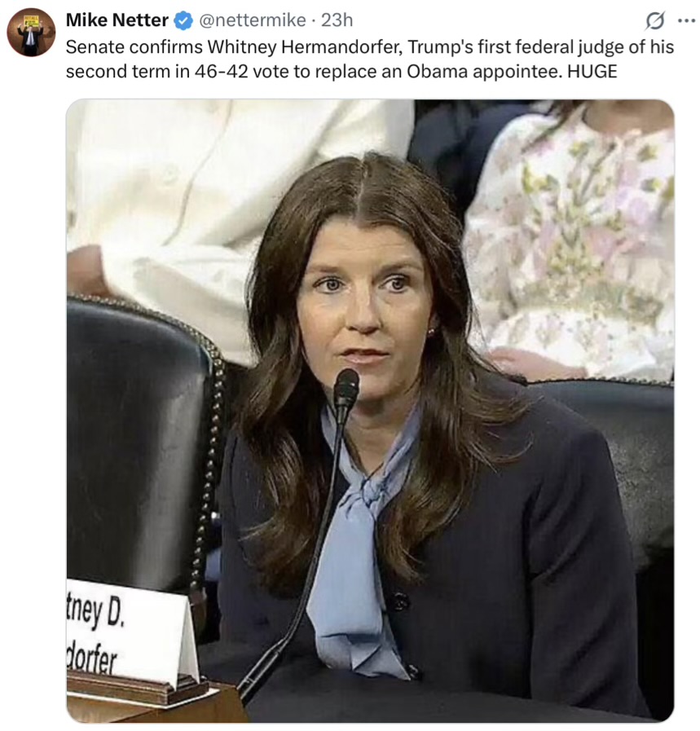Open Mike Netter's profile avatar

31,32
